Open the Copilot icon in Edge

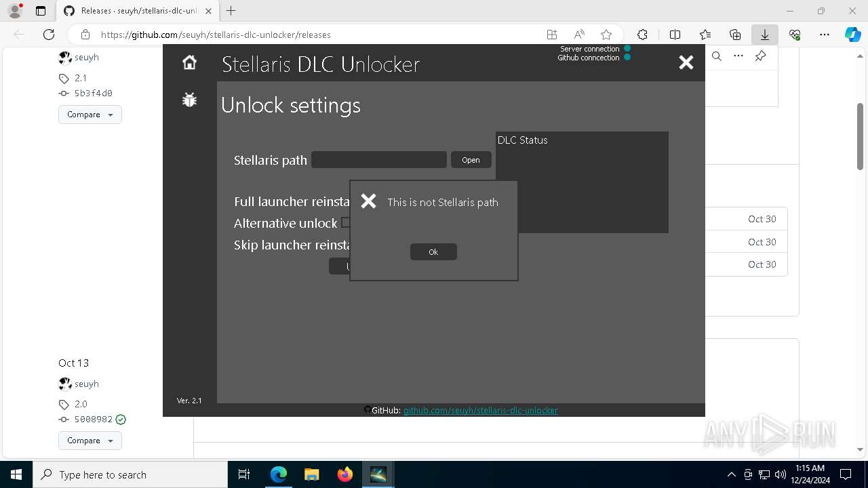click(853, 35)
